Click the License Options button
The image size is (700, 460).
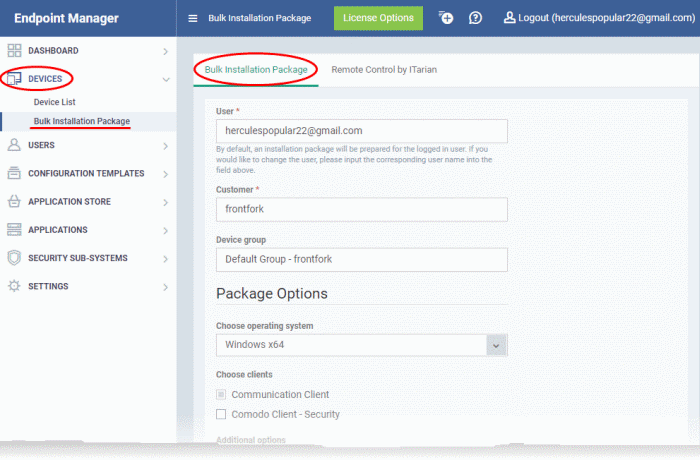click(x=378, y=18)
